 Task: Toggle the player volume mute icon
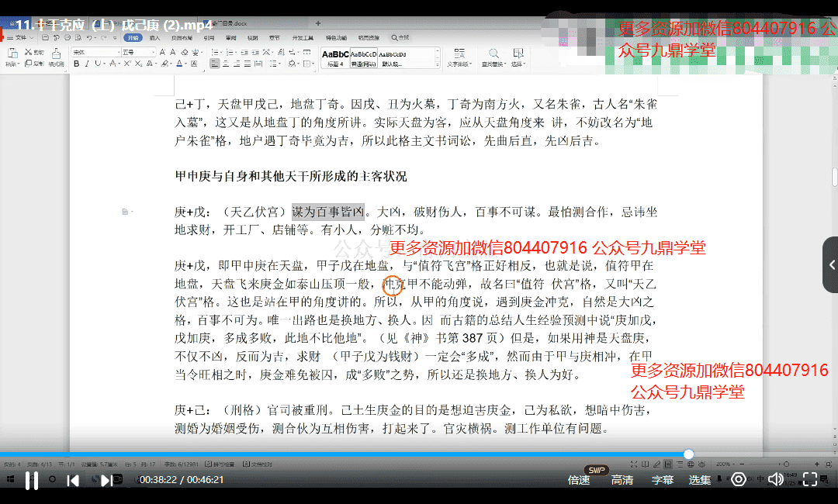[x=775, y=480]
